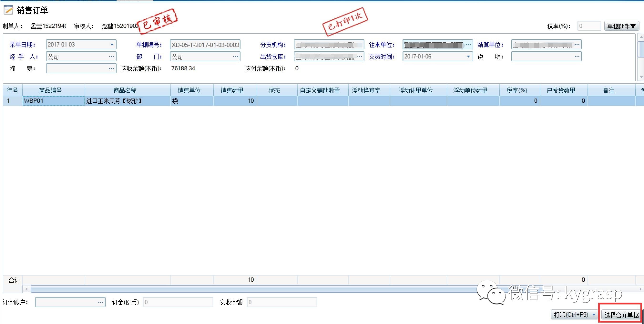Click 订金账户 ellipsis lookup button
644x324 pixels.
101,302
